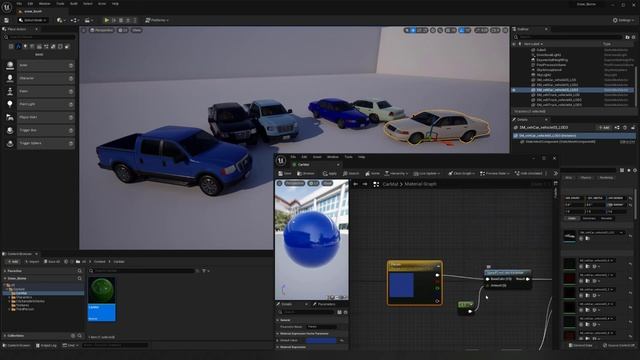Open Window menu in main editor
This screenshot has height=360, width=640.
coord(44,4)
